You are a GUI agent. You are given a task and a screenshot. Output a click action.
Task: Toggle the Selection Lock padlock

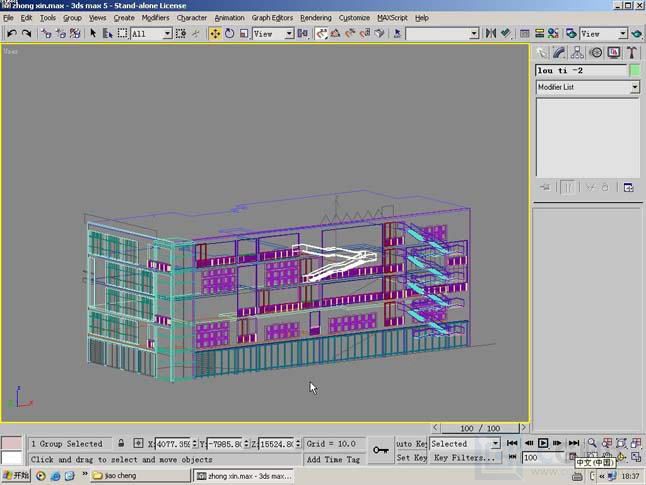(121, 443)
